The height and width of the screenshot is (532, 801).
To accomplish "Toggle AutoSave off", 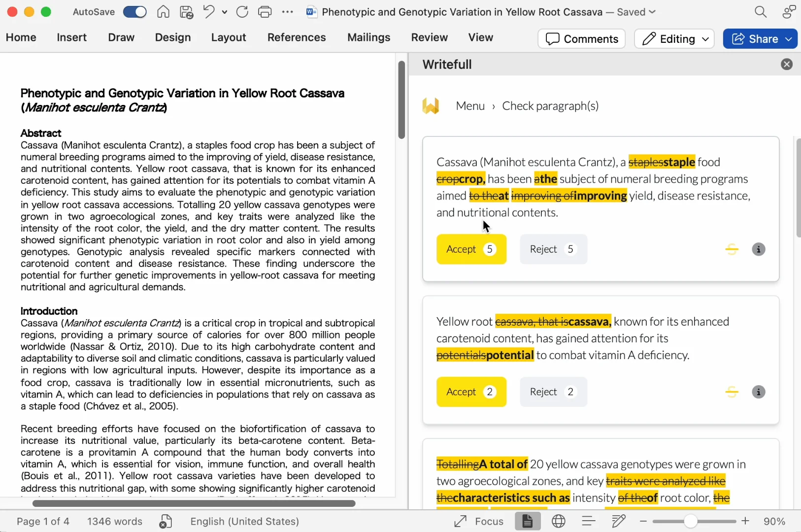I will (x=135, y=11).
